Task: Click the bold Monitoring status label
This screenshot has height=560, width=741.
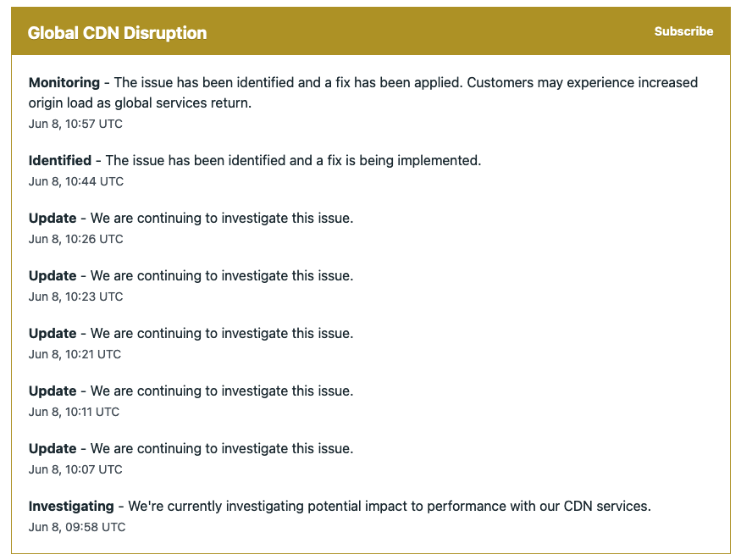Action: (x=64, y=83)
